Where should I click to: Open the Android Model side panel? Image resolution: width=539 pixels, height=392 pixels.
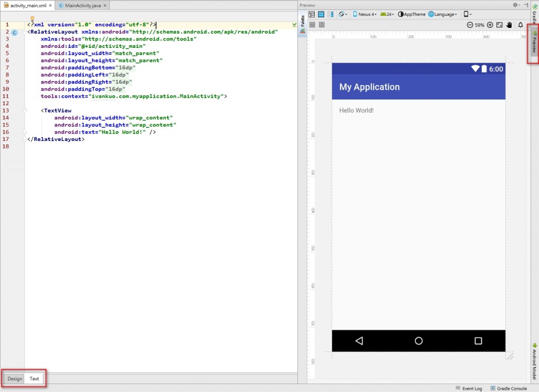click(x=535, y=361)
